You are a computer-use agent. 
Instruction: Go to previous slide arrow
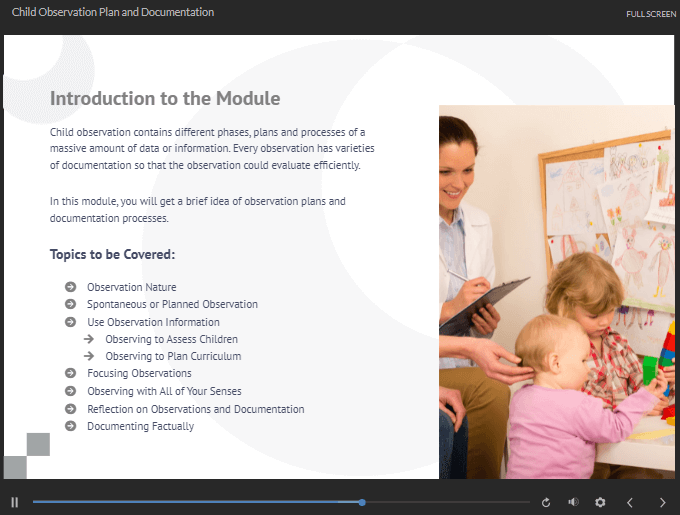click(x=630, y=502)
